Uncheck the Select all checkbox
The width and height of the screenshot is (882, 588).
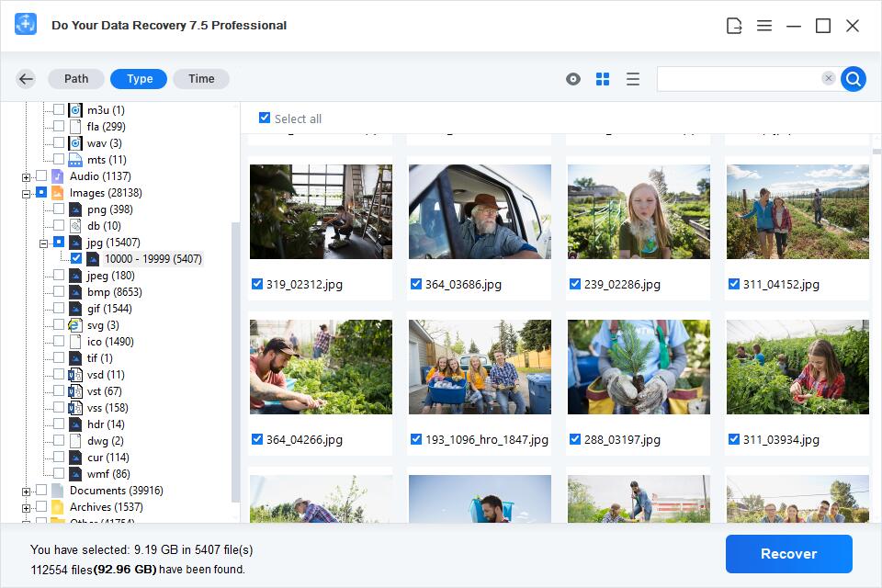pyautogui.click(x=265, y=119)
